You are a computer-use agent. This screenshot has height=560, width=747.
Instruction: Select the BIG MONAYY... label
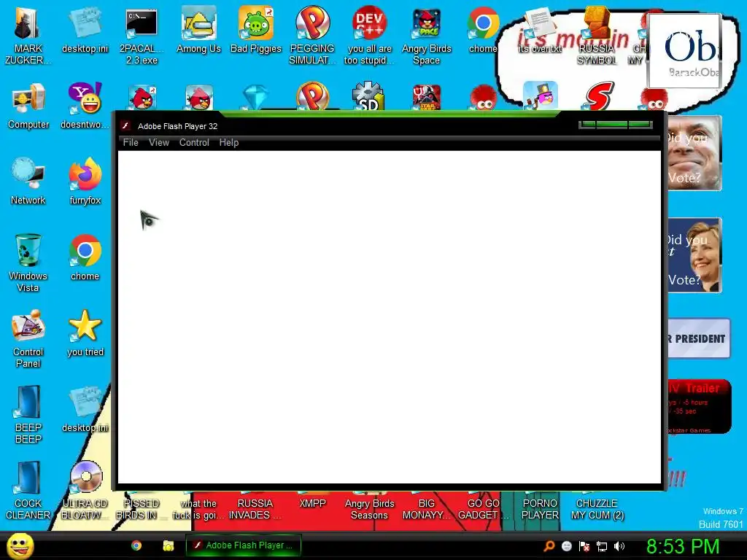tap(426, 509)
